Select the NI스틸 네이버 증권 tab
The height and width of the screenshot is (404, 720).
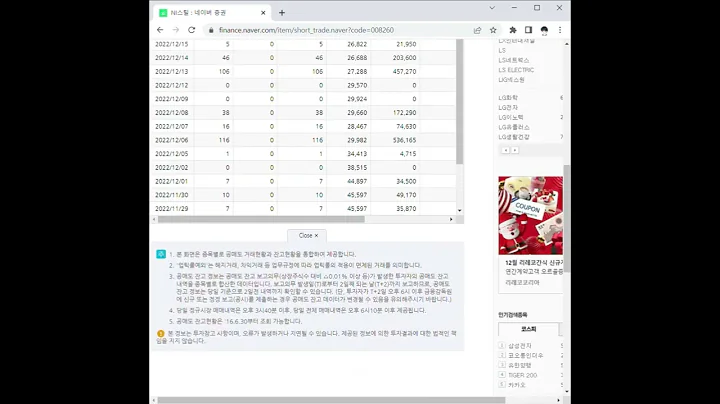point(212,13)
